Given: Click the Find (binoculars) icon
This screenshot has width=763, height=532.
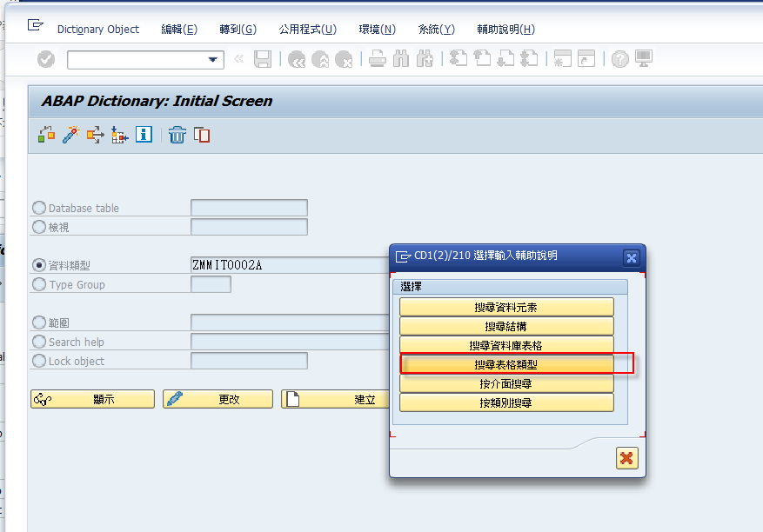Looking at the screenshot, I should [398, 58].
